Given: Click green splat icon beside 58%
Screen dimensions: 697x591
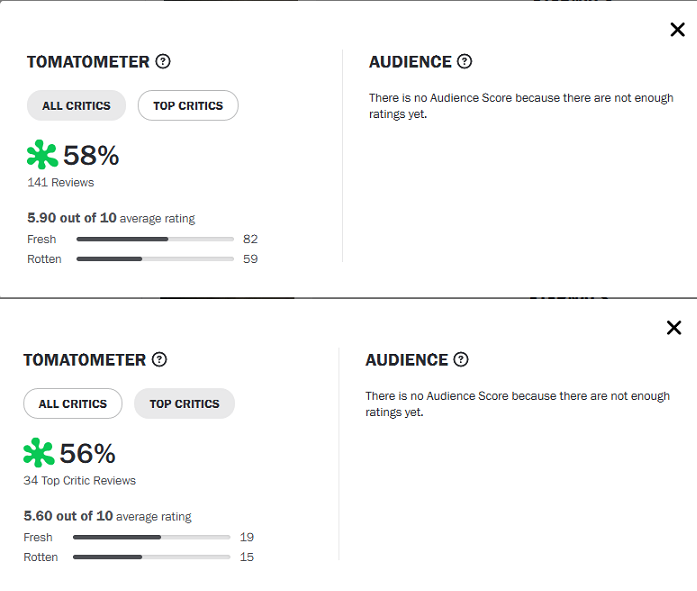Looking at the screenshot, I should pyautogui.click(x=42, y=155).
